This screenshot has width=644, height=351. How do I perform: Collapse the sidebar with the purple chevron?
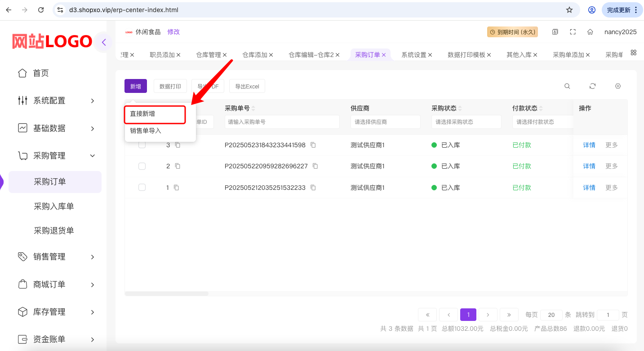[104, 43]
